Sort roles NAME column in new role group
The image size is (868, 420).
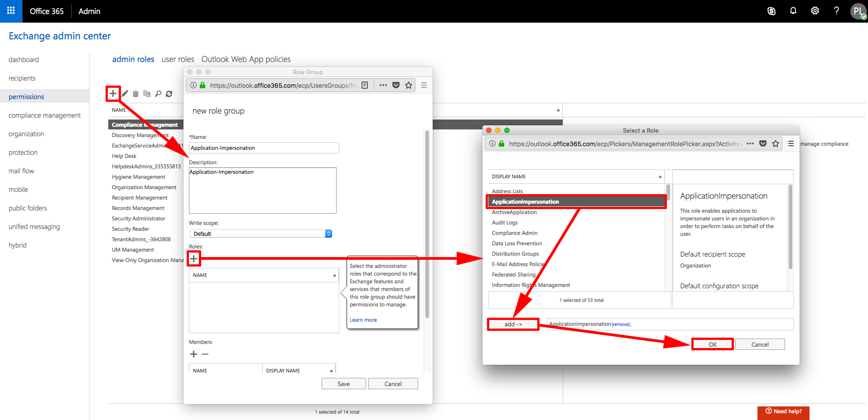coord(264,275)
